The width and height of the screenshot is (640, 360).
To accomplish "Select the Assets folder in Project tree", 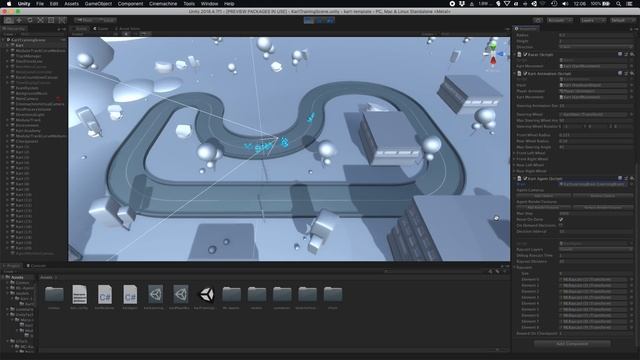I will pyautogui.click(x=17, y=277).
